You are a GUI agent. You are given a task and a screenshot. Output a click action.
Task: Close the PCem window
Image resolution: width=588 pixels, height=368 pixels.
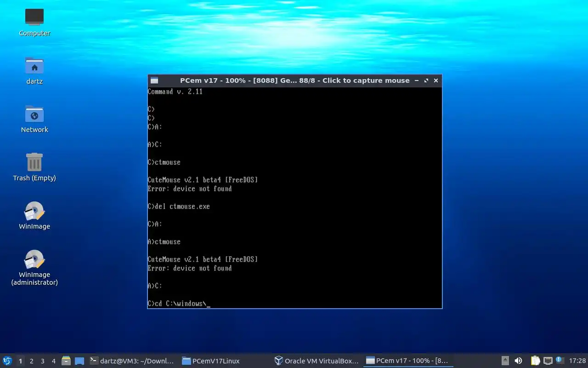tap(436, 80)
